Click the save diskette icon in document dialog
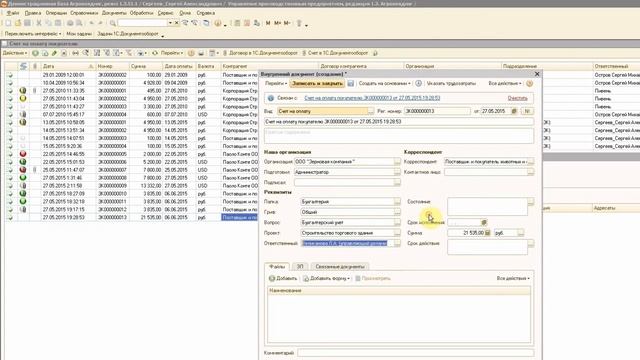 click(351, 83)
